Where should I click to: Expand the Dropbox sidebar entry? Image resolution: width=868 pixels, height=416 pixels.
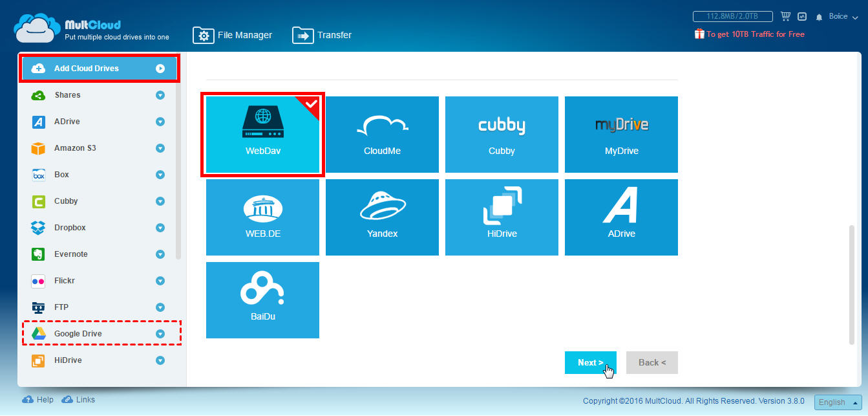[160, 228]
